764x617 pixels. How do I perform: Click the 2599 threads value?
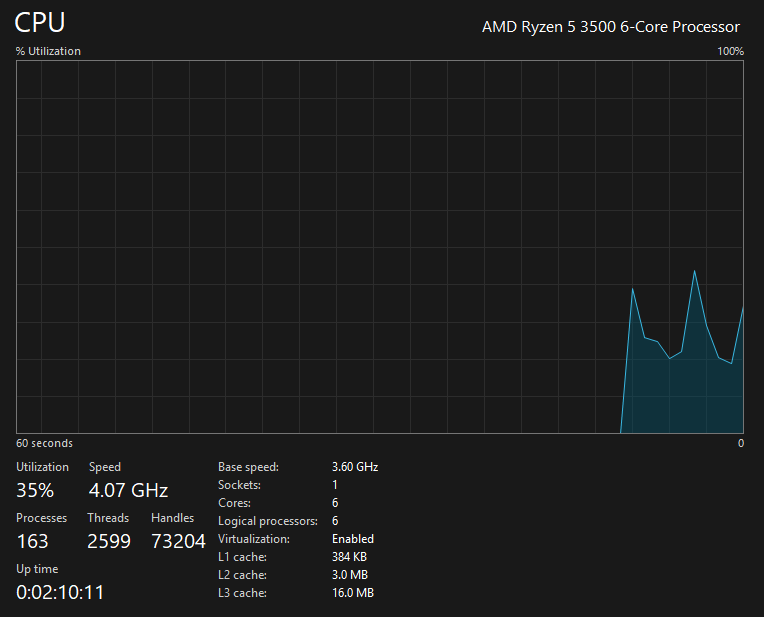click(x=109, y=541)
